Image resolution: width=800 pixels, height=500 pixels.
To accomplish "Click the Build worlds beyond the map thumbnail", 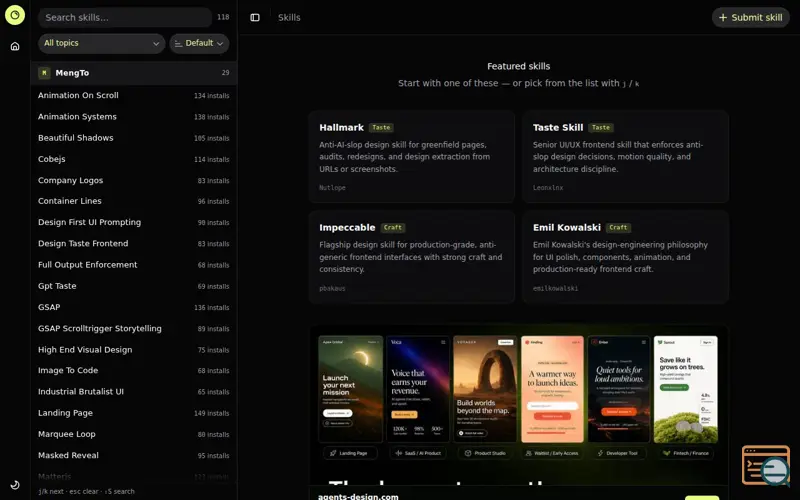I will (485, 389).
